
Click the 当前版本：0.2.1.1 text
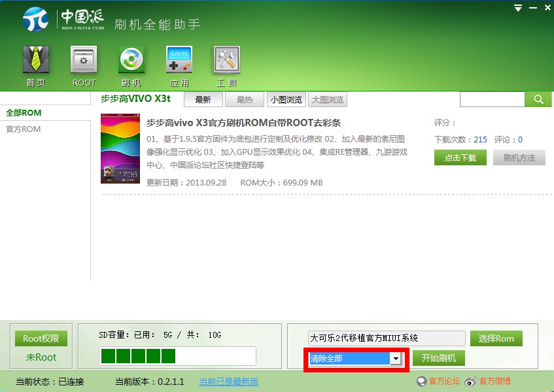150,382
